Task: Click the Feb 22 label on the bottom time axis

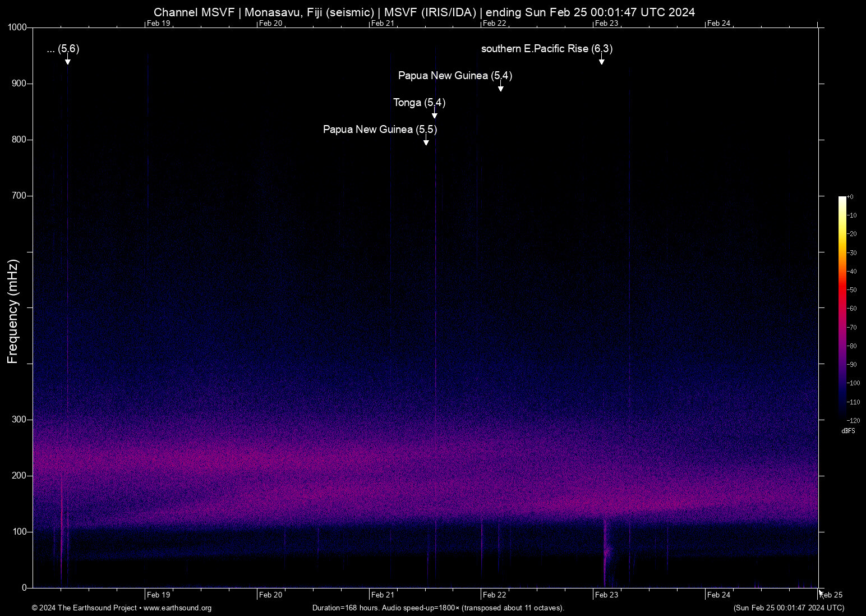Action: [495, 595]
